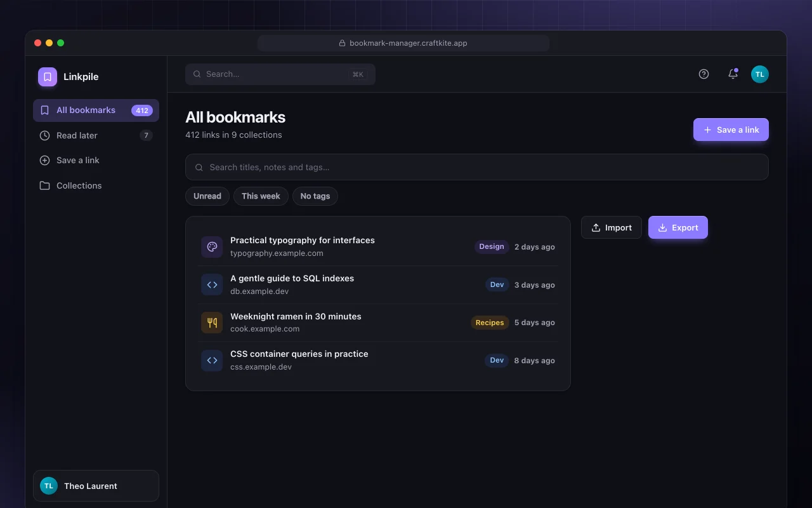
Task: Click the bookmark-manager.craftkite.app address bar
Action: pyautogui.click(x=403, y=43)
